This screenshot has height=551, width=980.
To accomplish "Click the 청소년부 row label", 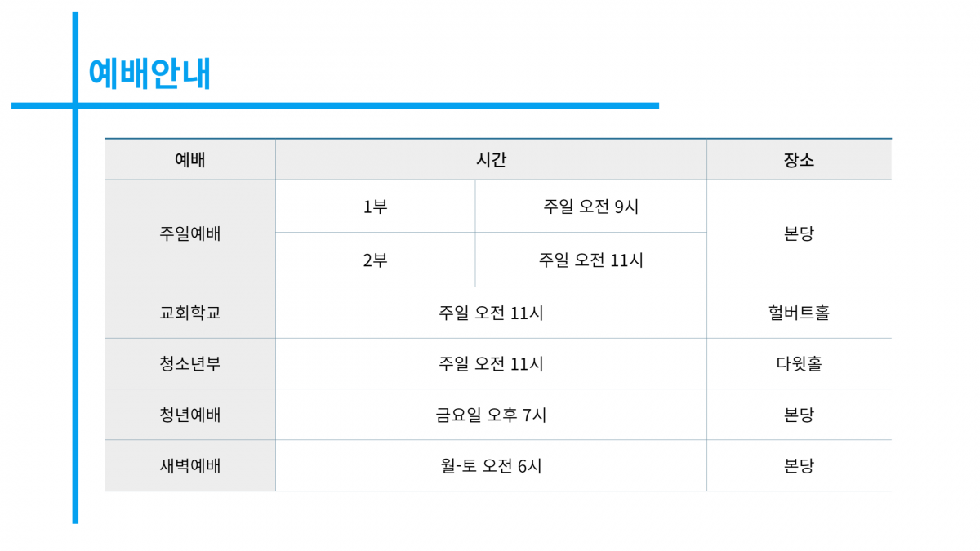I will coord(190,364).
